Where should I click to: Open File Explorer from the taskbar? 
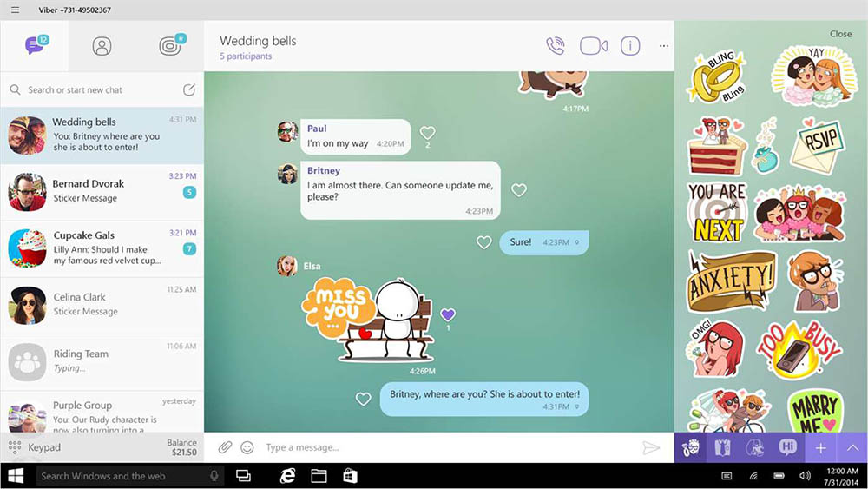click(x=319, y=476)
